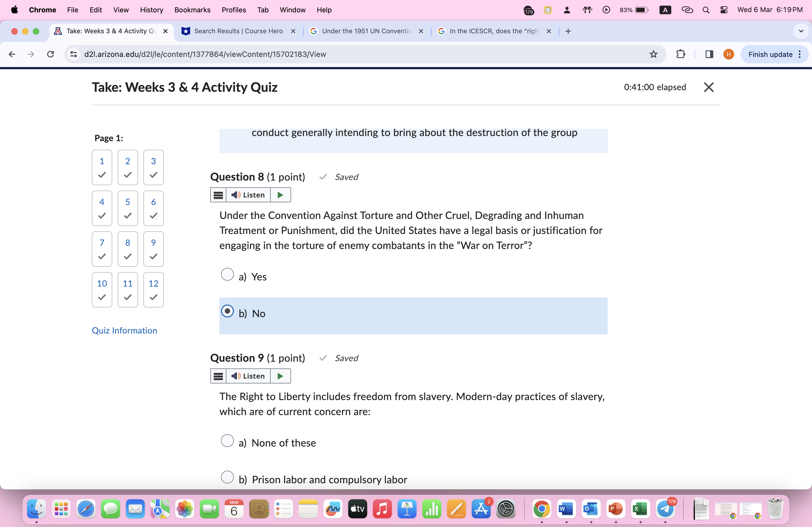Click the Question 9 Listen speaker button
Image resolution: width=812 pixels, height=527 pixels.
point(248,376)
